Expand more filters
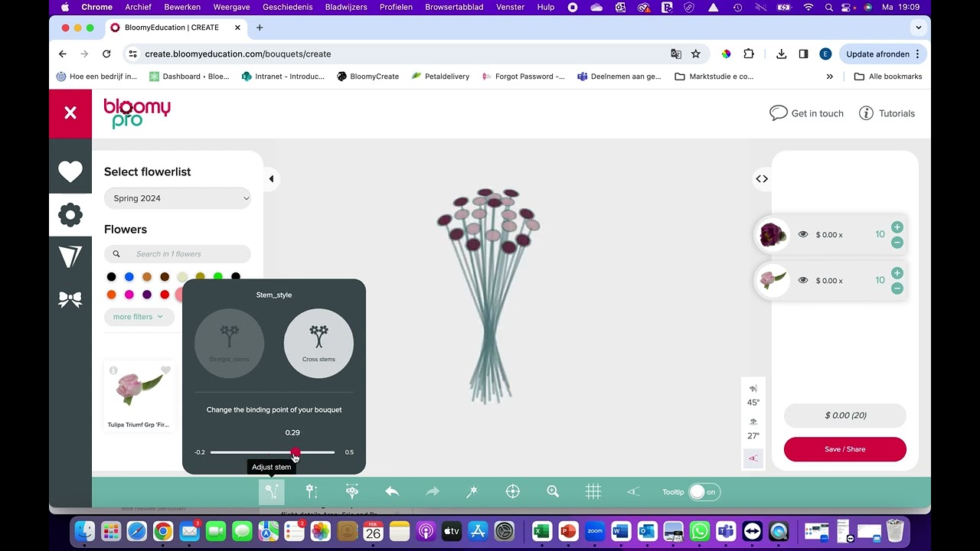The height and width of the screenshot is (551, 980). [x=139, y=317]
